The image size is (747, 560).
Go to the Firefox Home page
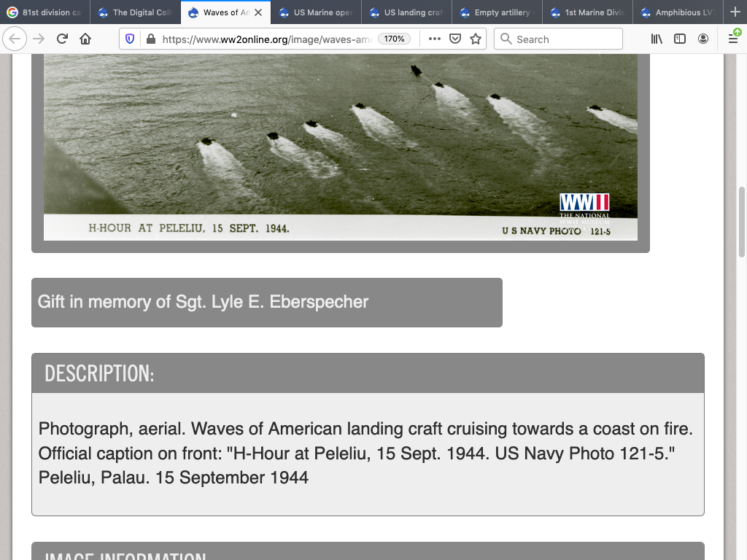point(85,39)
